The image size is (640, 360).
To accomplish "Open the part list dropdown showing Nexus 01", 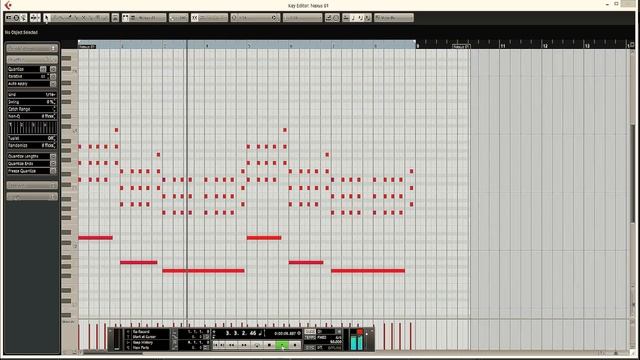I will point(151,18).
